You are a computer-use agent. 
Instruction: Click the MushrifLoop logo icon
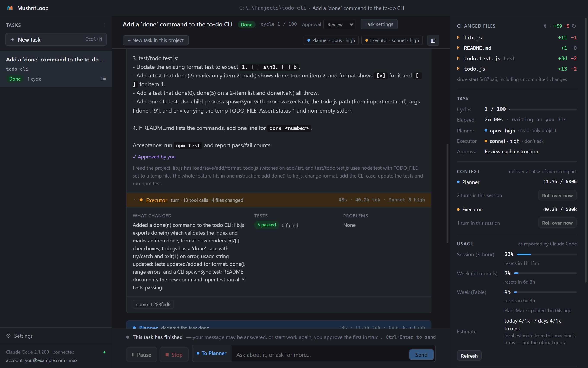pyautogui.click(x=10, y=8)
